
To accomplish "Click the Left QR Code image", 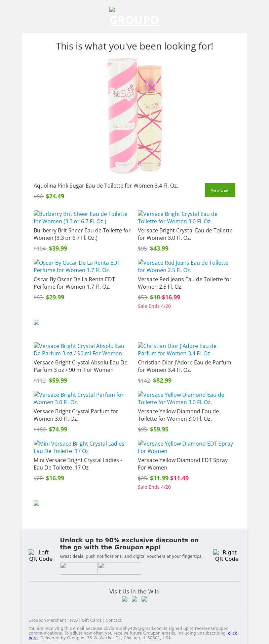I will [41, 555].
